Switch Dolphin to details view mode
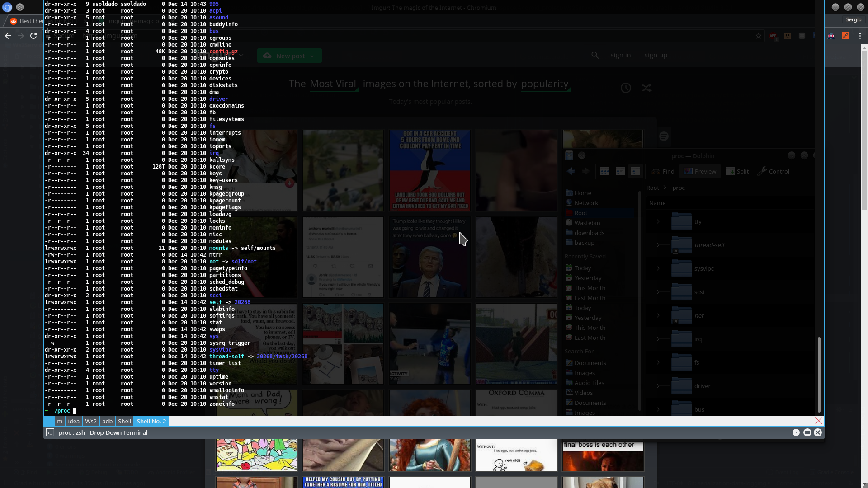 636,171
